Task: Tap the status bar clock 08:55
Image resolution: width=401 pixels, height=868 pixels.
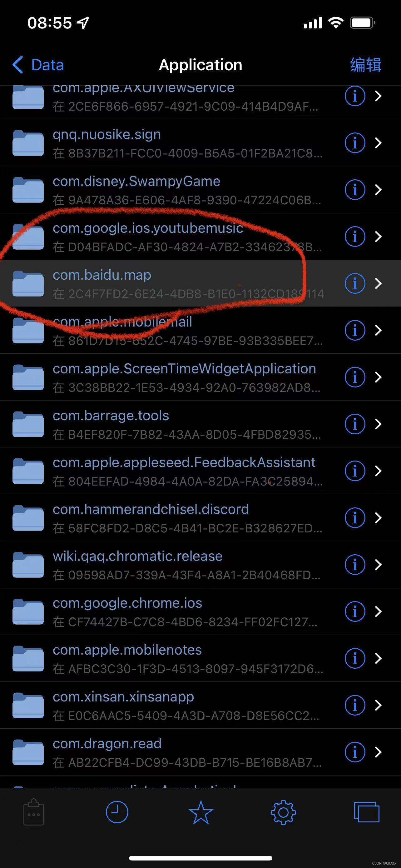Action: pyautogui.click(x=49, y=23)
